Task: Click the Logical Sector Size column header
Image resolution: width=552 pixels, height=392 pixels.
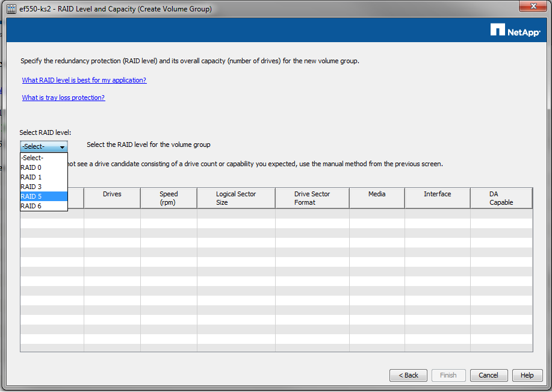Action: click(236, 198)
